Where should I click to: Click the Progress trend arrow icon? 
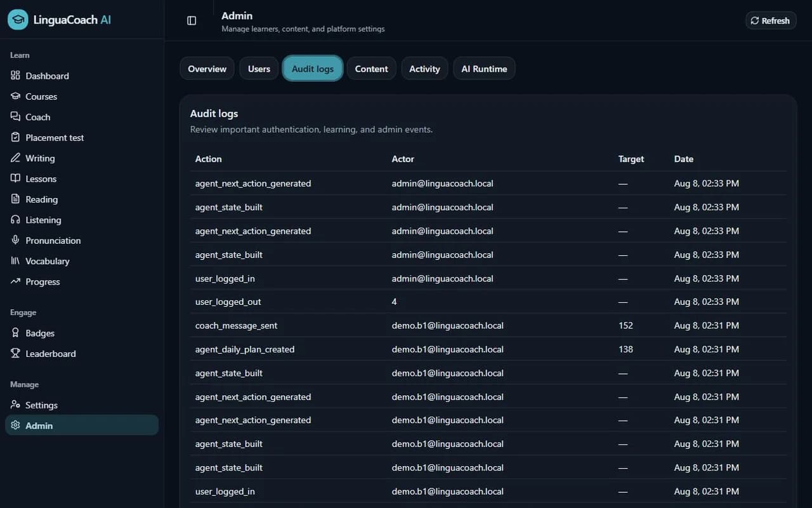pyautogui.click(x=15, y=281)
